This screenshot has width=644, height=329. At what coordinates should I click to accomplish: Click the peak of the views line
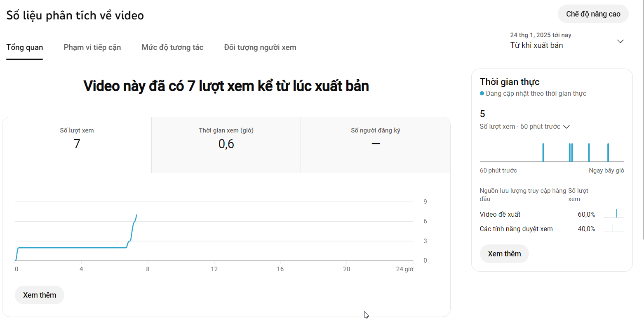(x=136, y=215)
